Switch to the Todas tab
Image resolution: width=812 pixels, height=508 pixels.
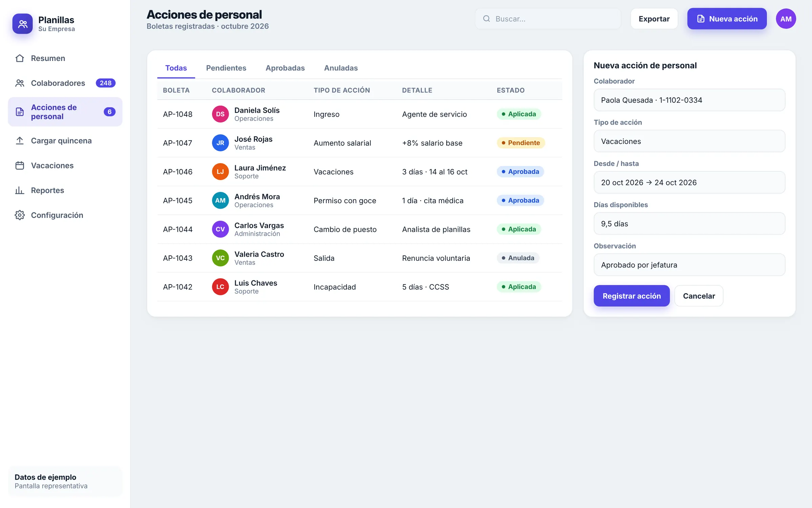[176, 68]
